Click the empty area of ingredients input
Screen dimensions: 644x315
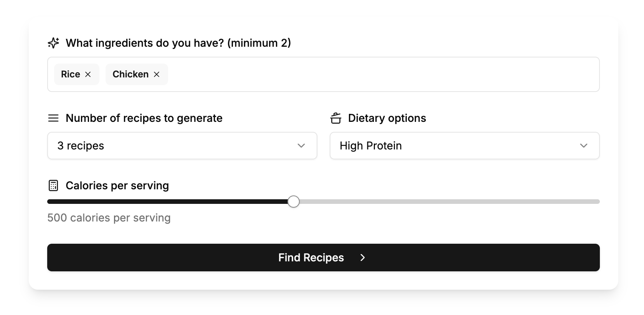coord(384,74)
